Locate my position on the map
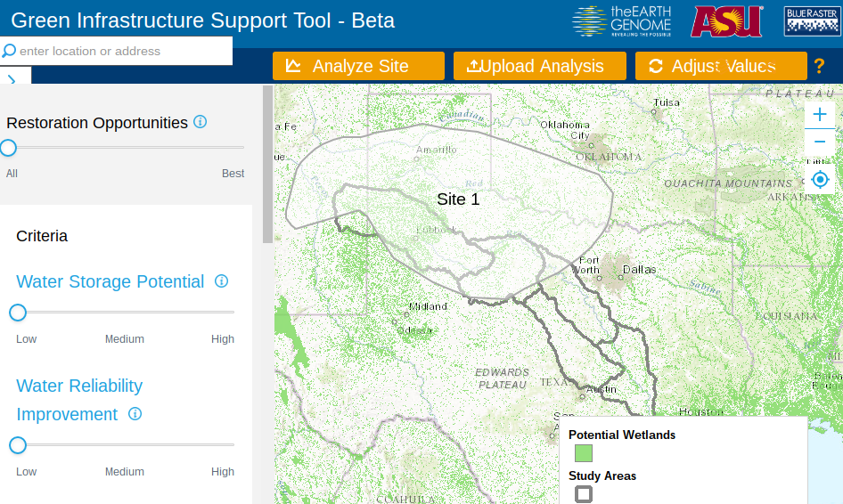 coord(820,180)
